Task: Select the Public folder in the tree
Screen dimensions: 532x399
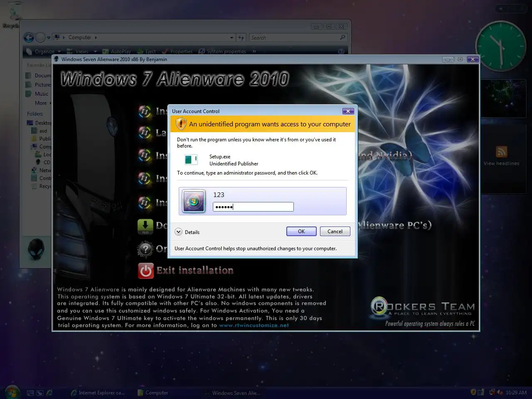Action: pyautogui.click(x=42, y=139)
